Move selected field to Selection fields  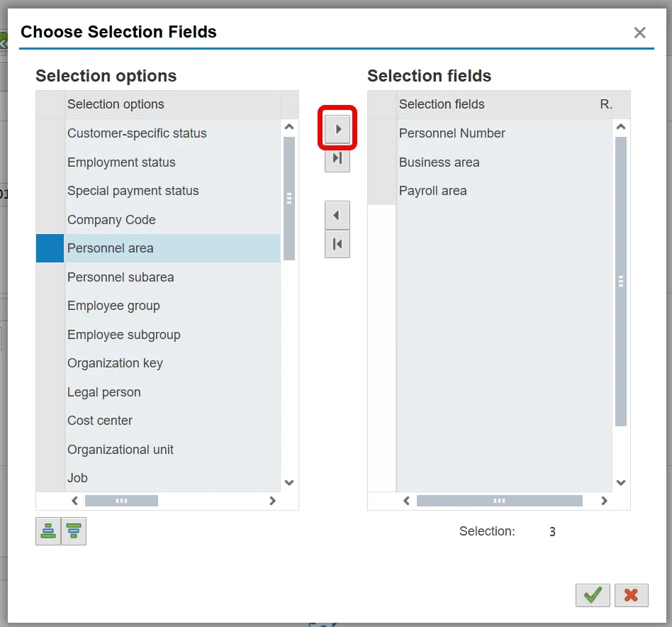pyautogui.click(x=337, y=129)
